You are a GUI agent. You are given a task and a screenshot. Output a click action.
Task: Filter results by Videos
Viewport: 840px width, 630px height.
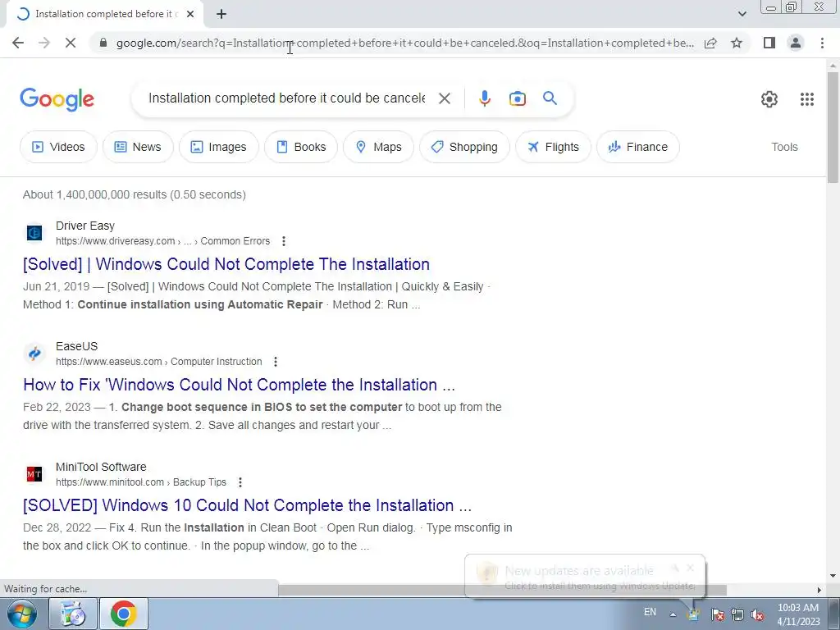pyautogui.click(x=58, y=147)
